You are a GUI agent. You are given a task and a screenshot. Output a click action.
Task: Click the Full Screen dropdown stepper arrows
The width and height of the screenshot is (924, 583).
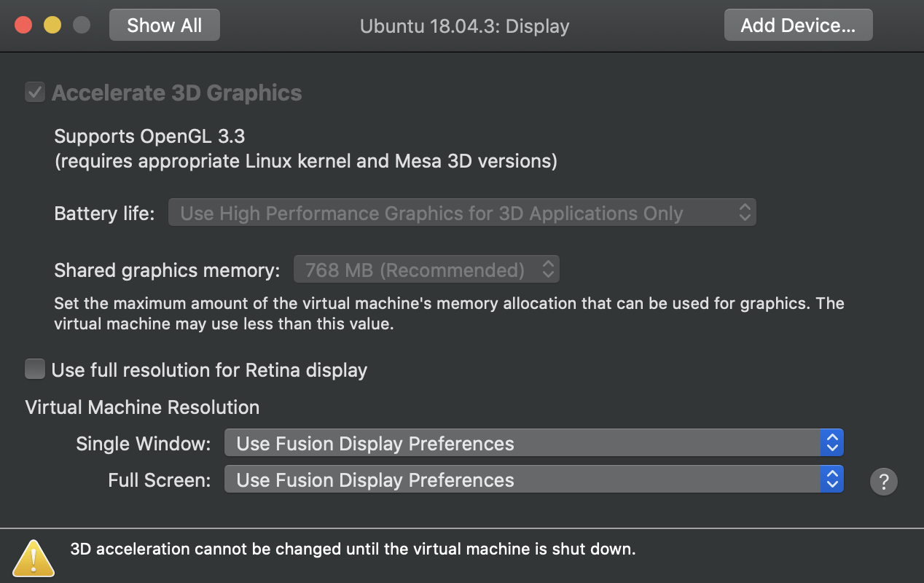point(831,479)
